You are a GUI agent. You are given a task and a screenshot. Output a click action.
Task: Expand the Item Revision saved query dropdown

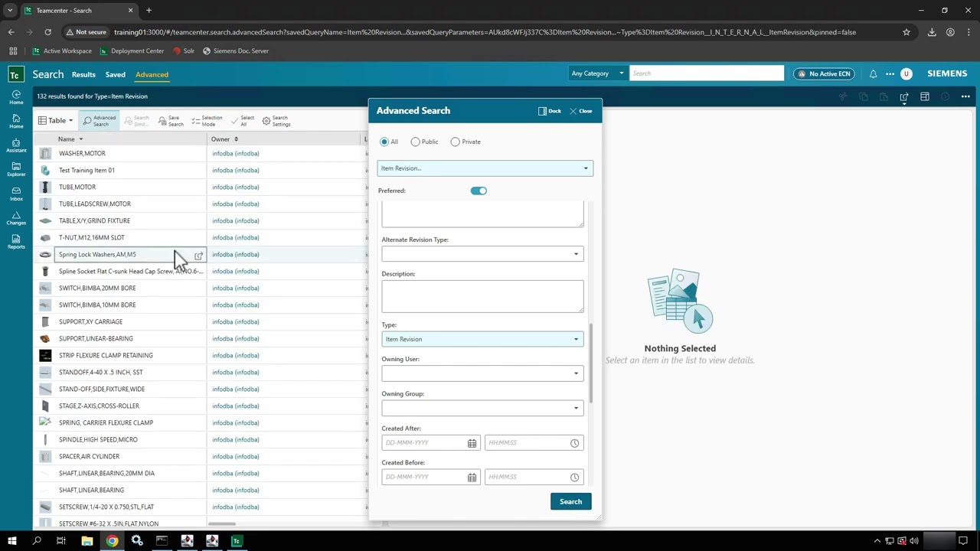click(x=485, y=168)
